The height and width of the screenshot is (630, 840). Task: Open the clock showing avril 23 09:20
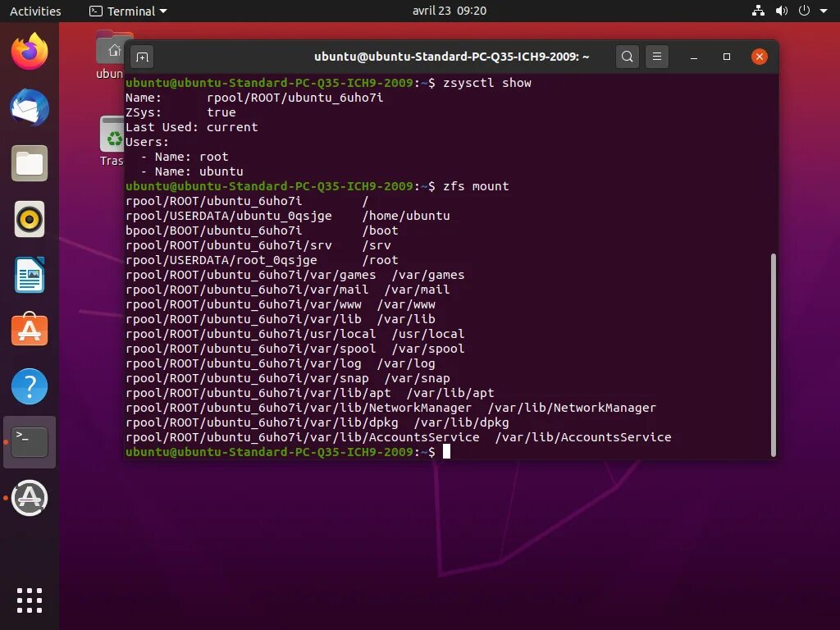pos(450,11)
